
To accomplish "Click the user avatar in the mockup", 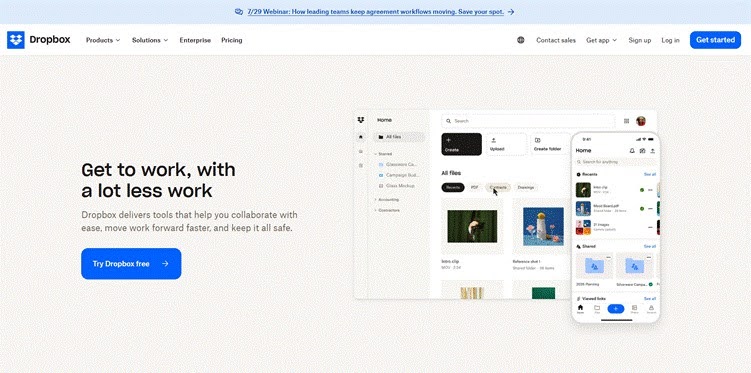I will click(641, 121).
